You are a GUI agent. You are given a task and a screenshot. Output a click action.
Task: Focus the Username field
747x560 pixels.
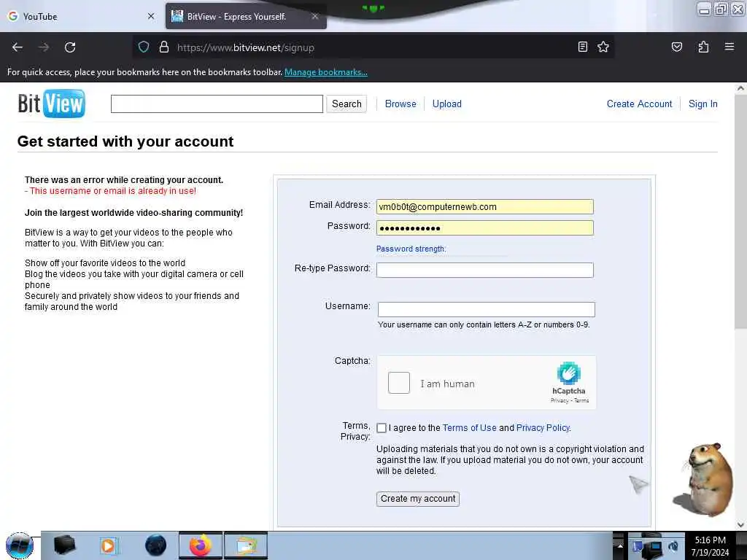pyautogui.click(x=486, y=309)
